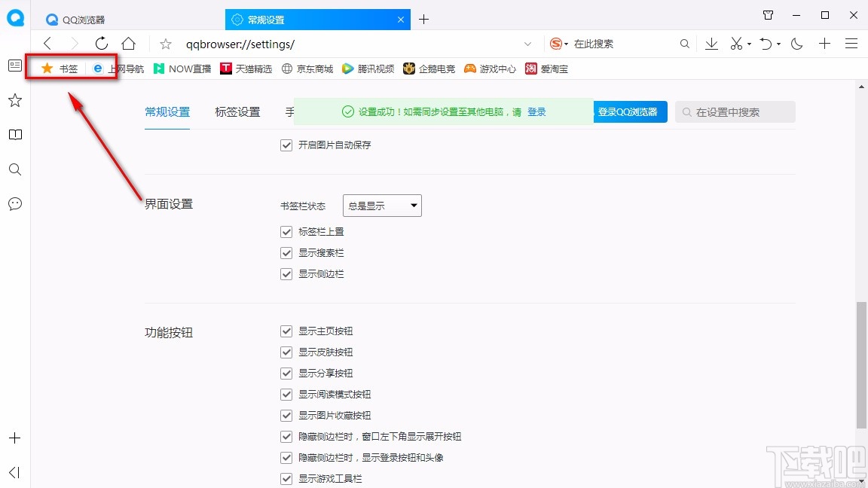This screenshot has height=488, width=868.
Task: Enable night mode with the moon icon
Action: coord(796,44)
